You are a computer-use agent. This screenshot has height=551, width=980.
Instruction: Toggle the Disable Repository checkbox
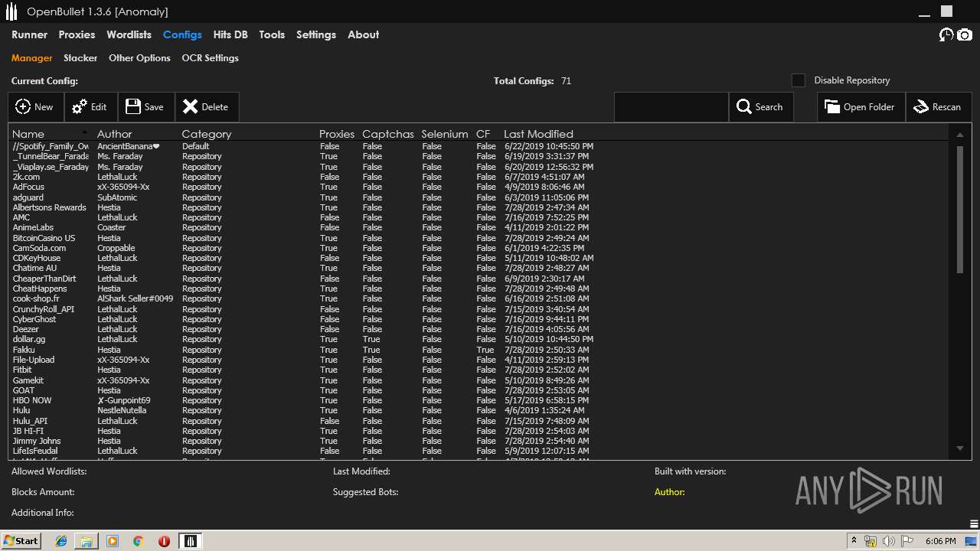(799, 80)
